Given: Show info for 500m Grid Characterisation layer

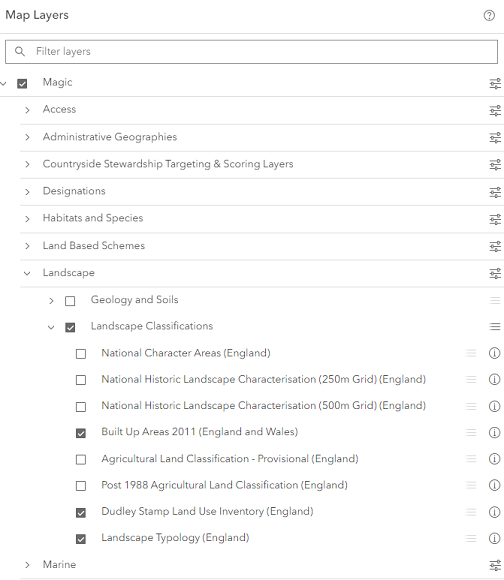Looking at the screenshot, I should tap(494, 406).
